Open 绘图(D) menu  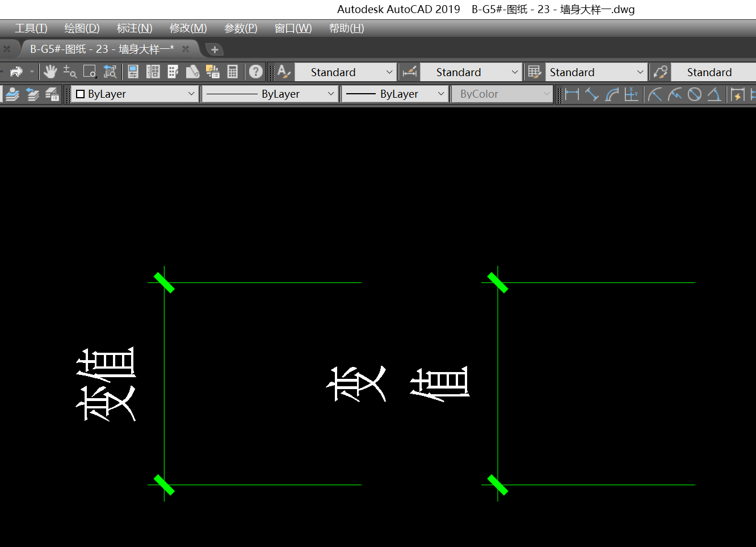tap(82, 28)
